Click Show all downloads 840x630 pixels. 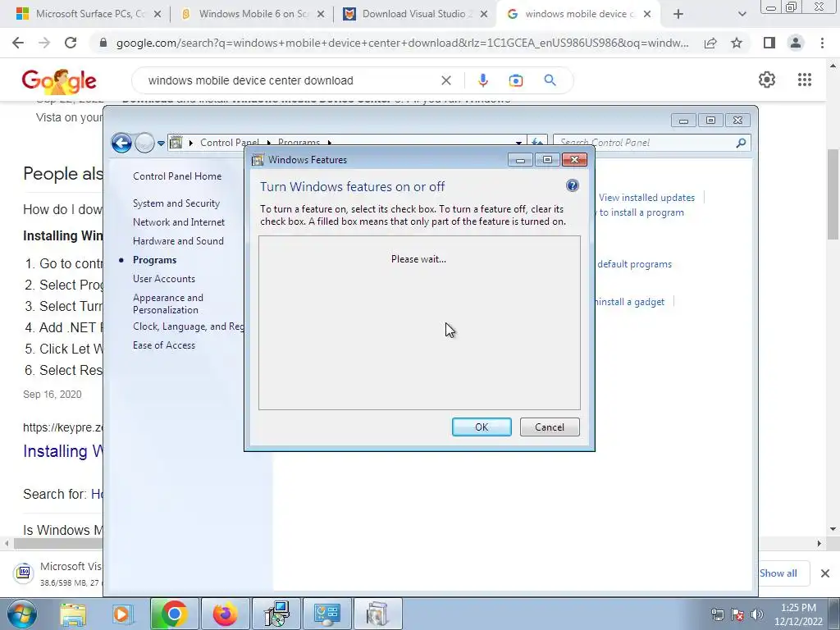[x=778, y=573]
